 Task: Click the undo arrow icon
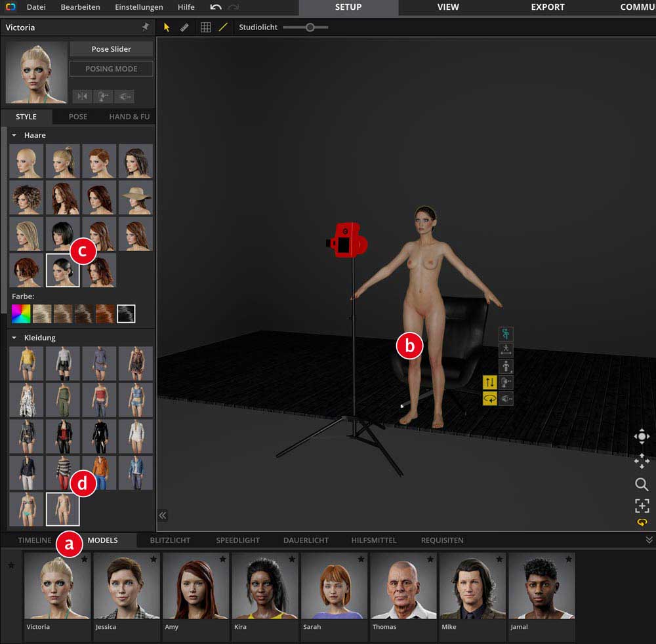tap(216, 7)
